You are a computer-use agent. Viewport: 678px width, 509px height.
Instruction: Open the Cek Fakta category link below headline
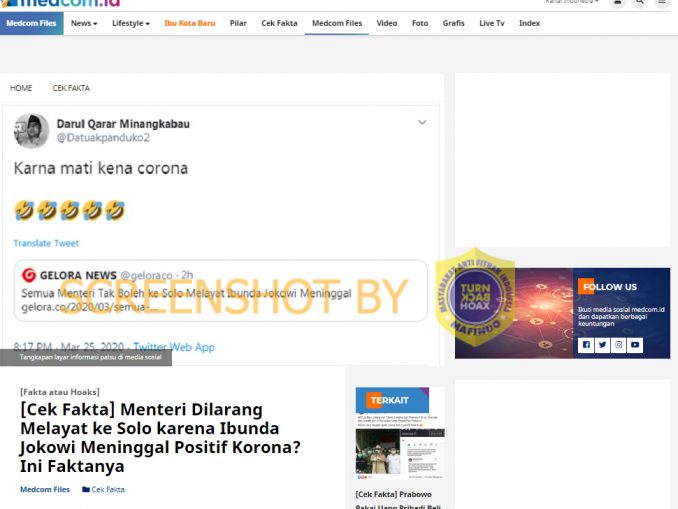pos(108,490)
